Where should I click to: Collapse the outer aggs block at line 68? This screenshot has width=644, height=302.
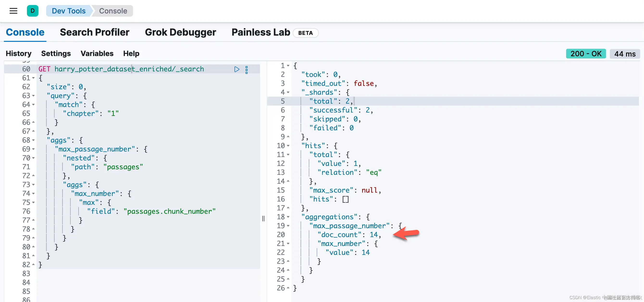[33, 140]
